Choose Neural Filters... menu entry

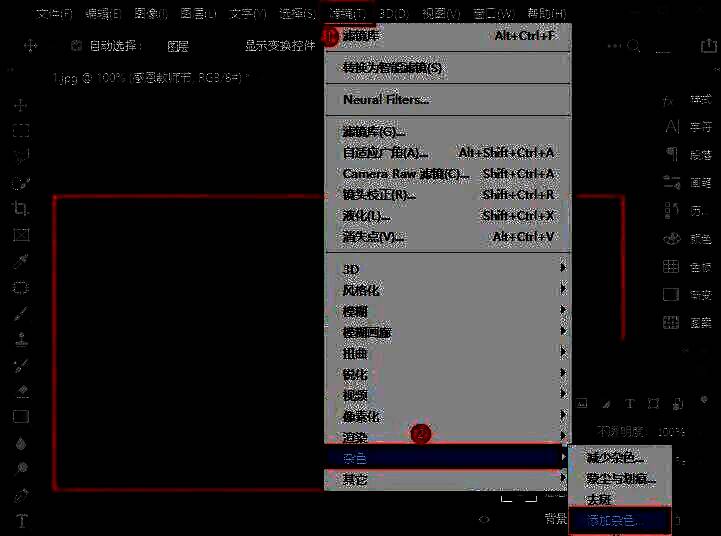point(448,99)
